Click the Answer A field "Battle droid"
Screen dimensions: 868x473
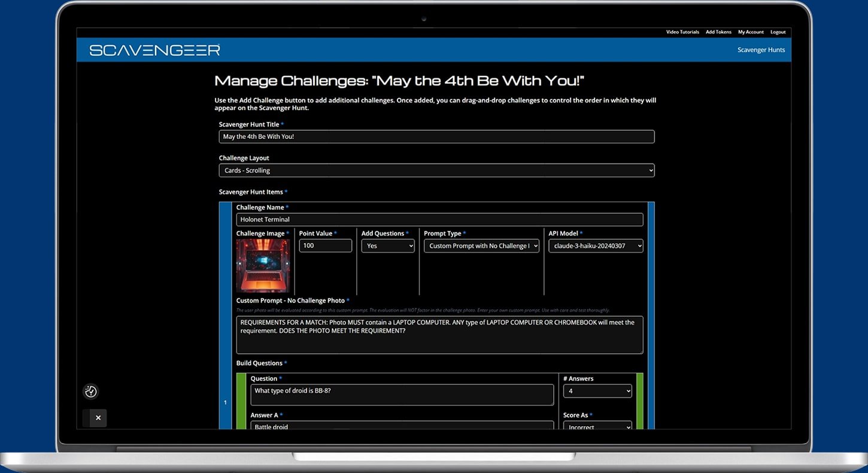(x=402, y=426)
